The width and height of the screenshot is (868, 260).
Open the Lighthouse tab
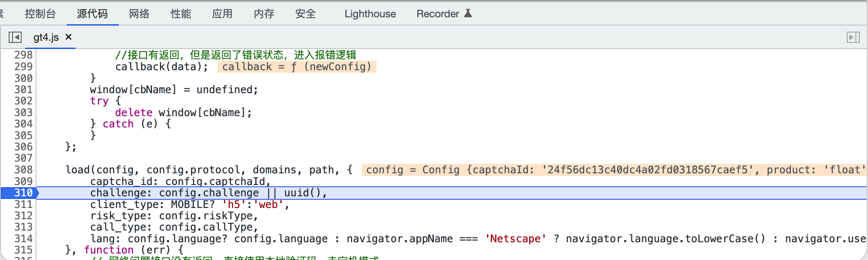(370, 14)
